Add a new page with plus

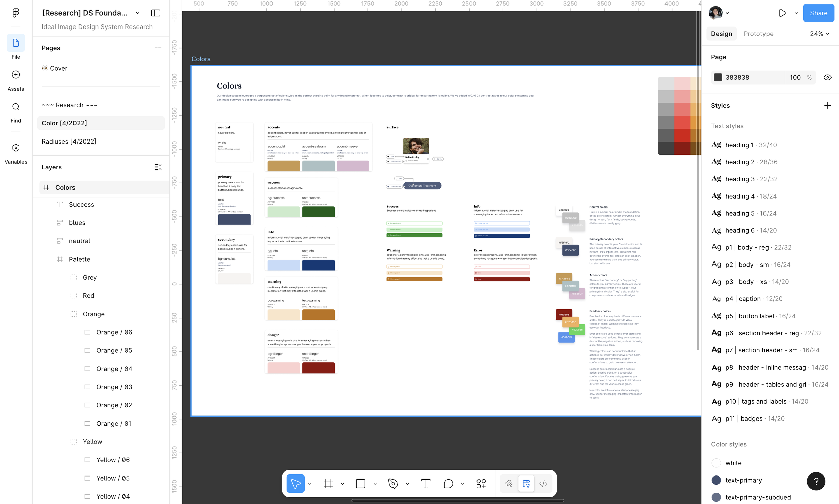158,48
